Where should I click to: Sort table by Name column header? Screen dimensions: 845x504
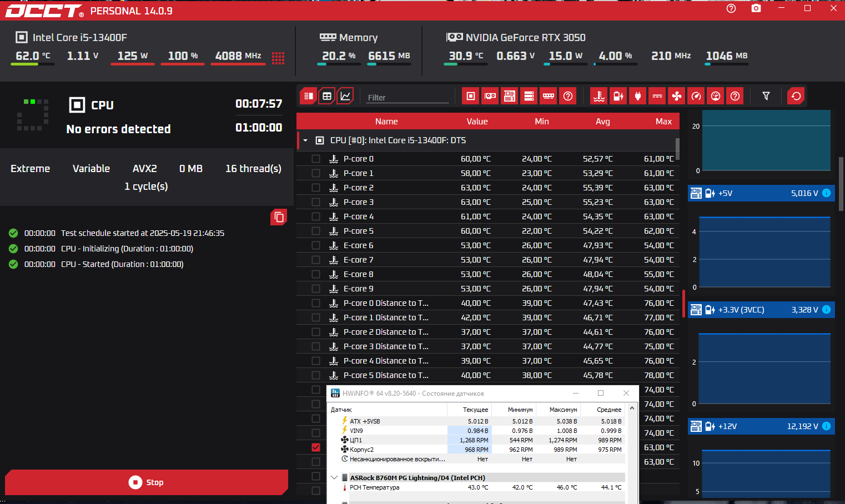point(386,122)
